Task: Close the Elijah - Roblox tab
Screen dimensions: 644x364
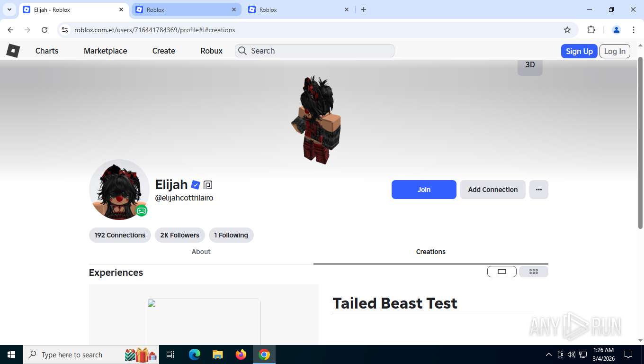Action: (121, 9)
